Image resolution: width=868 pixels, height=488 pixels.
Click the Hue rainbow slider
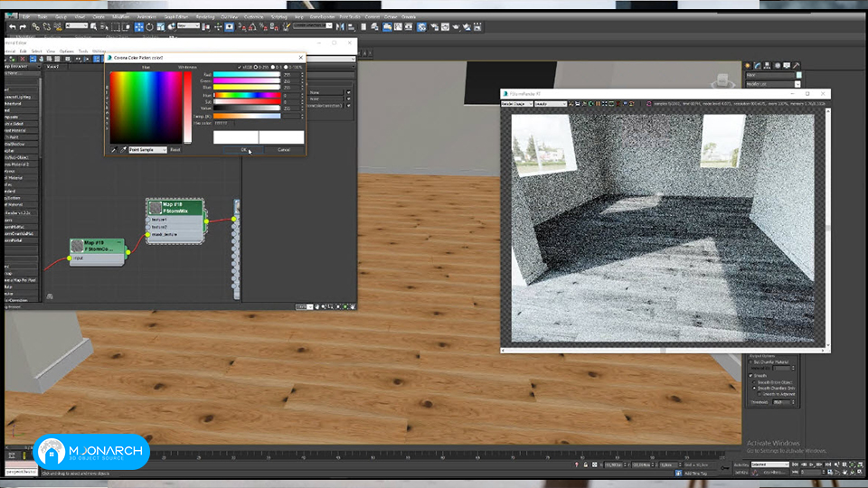(x=247, y=95)
